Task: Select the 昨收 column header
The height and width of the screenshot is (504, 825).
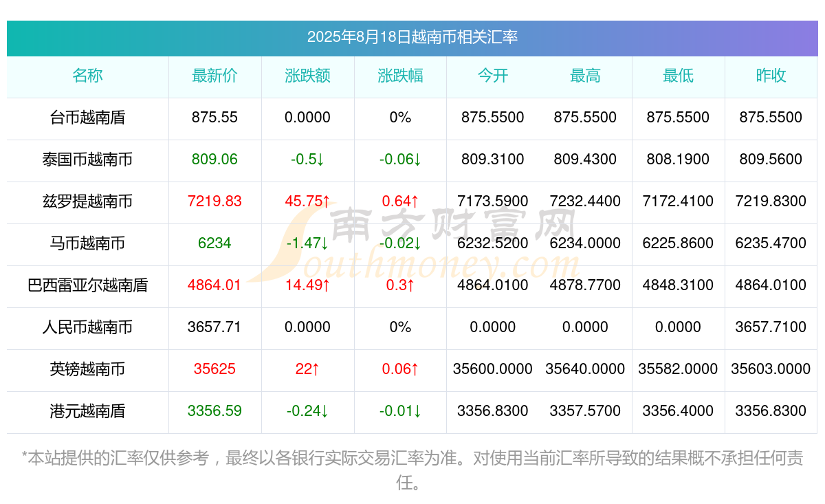Action: (x=771, y=76)
